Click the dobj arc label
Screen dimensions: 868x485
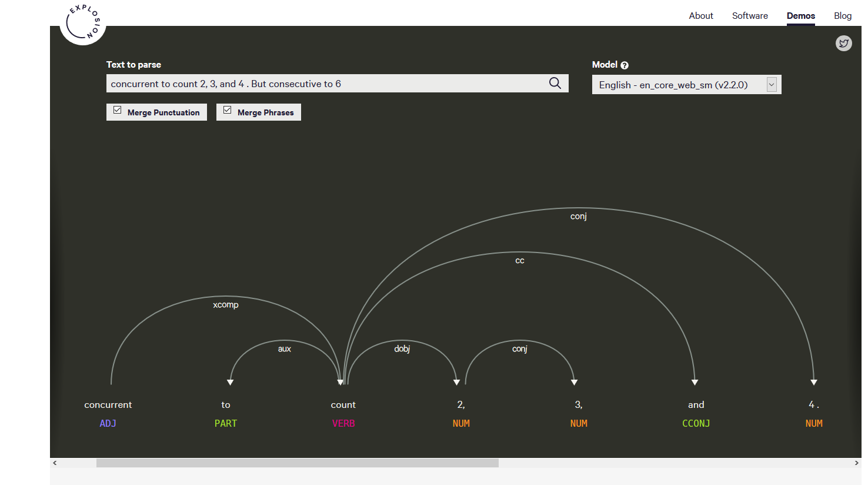pos(402,349)
